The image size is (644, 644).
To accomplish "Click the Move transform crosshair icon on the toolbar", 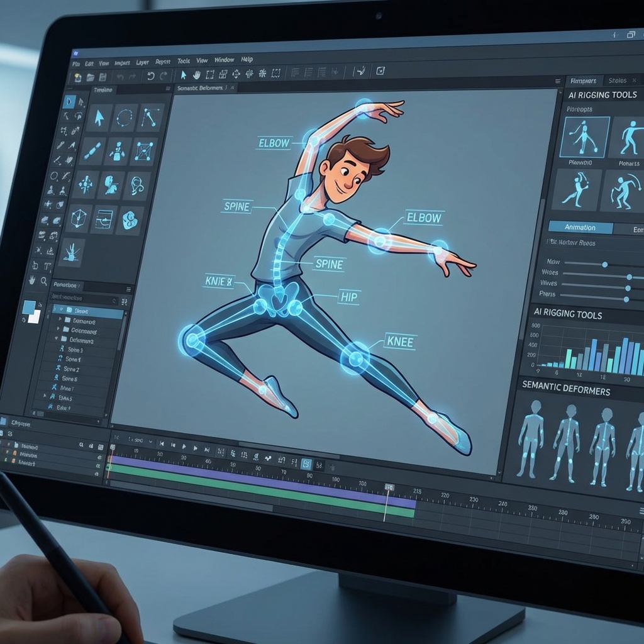I will (x=236, y=74).
